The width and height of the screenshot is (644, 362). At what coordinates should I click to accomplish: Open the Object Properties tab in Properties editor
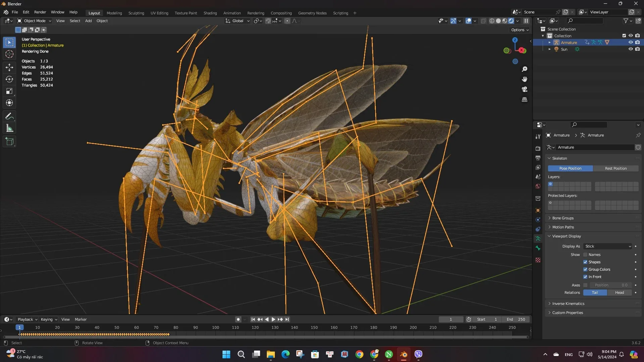click(x=538, y=210)
